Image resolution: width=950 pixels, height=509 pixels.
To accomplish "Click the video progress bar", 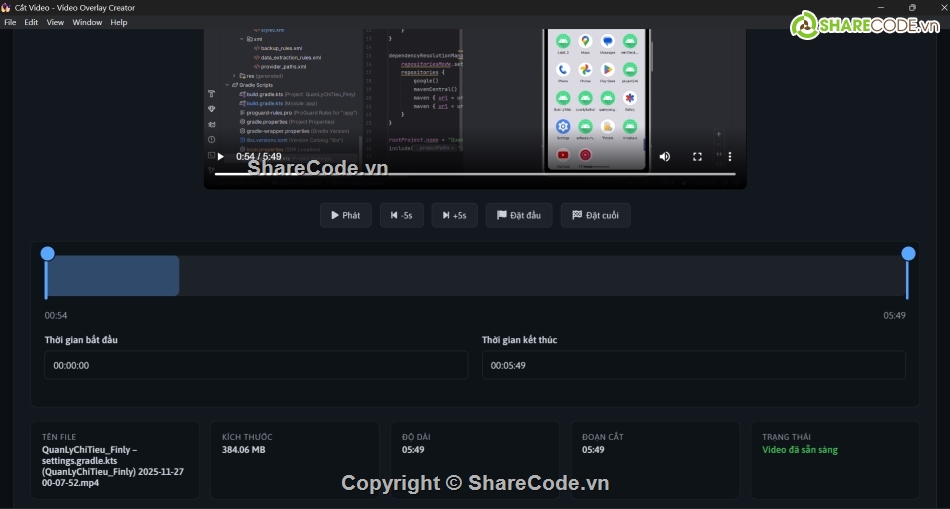I will coord(475,174).
